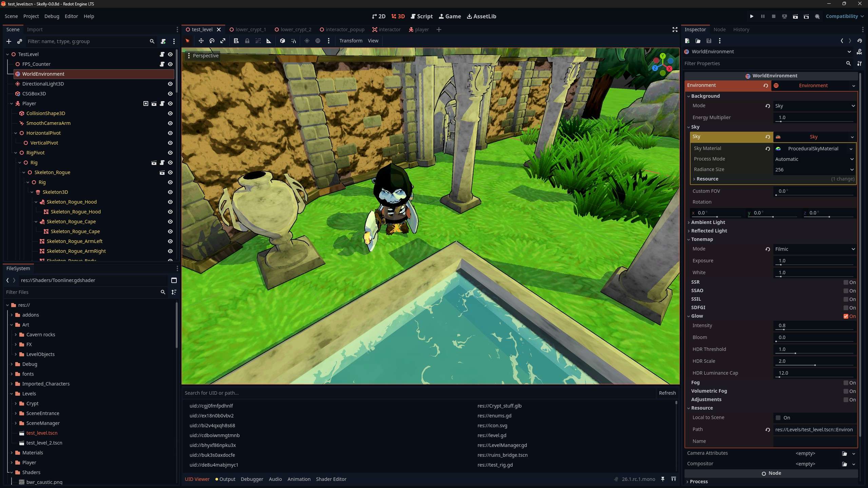The height and width of the screenshot is (488, 868).
Task: Add a new child node with the plus icon
Action: point(8,41)
